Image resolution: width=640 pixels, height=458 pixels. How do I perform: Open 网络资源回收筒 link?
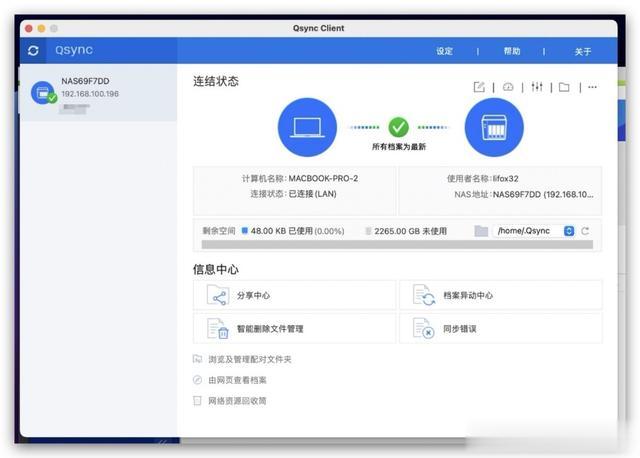click(x=237, y=401)
